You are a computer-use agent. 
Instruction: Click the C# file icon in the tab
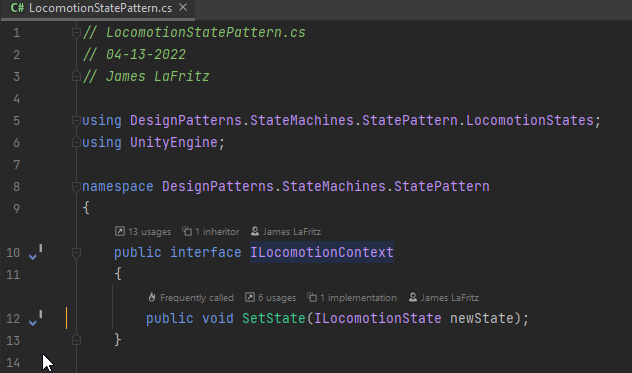click(x=17, y=8)
